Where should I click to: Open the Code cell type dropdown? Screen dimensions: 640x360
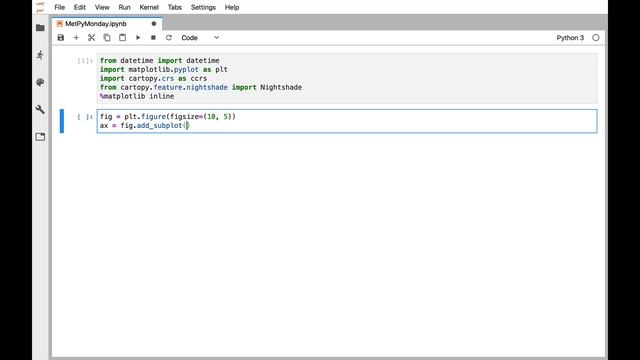tap(200, 38)
